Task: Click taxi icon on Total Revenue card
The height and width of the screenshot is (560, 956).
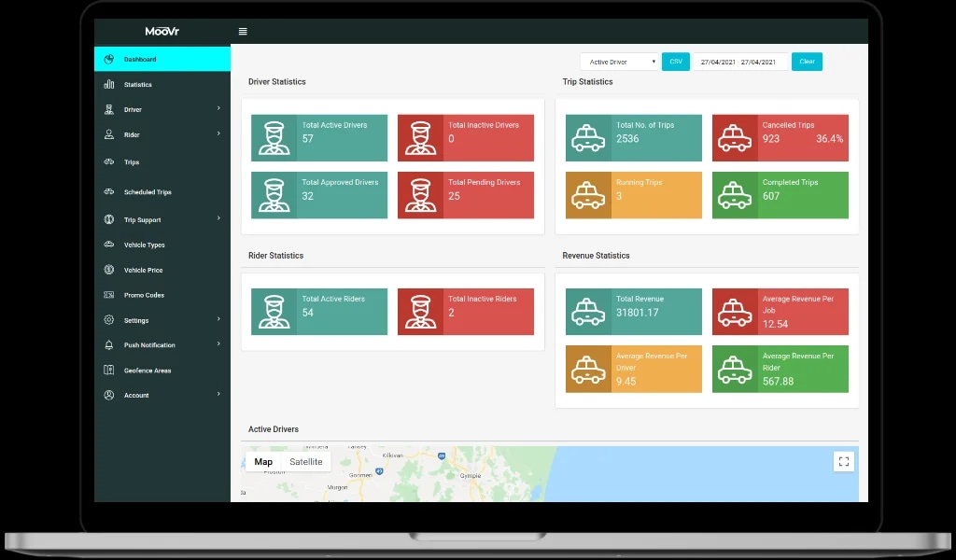Action: (588, 312)
